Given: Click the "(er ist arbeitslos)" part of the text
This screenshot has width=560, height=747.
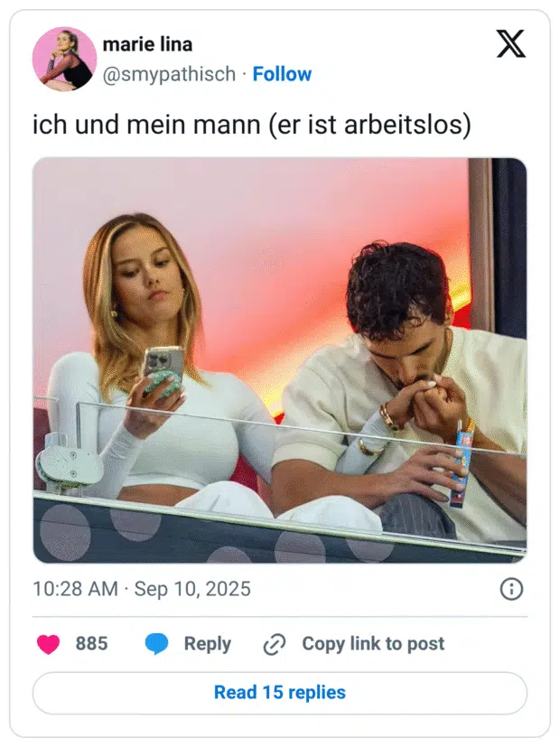Looking at the screenshot, I should 370,125.
